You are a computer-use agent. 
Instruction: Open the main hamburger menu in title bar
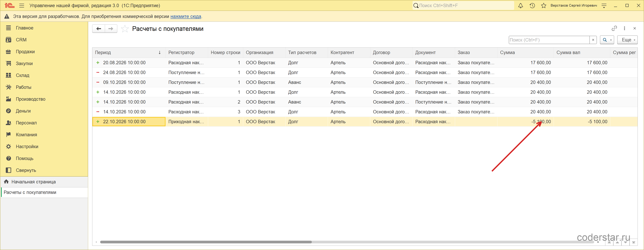coord(22,5)
